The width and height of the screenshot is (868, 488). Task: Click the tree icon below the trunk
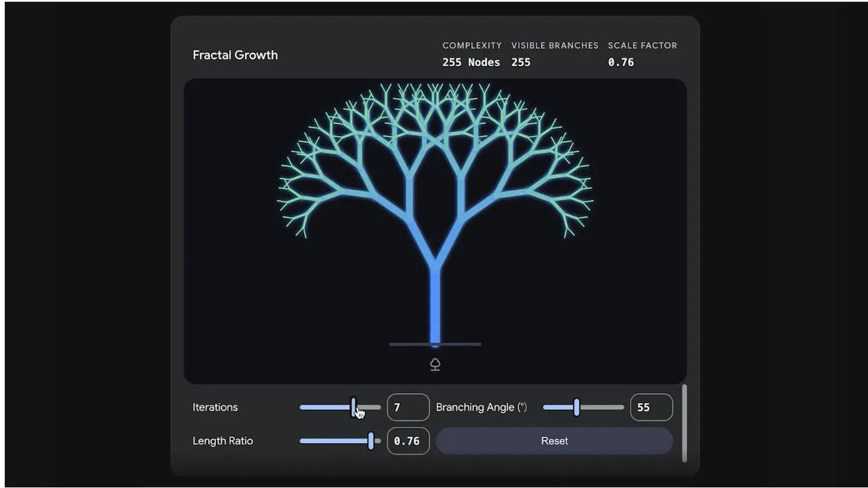(x=435, y=364)
